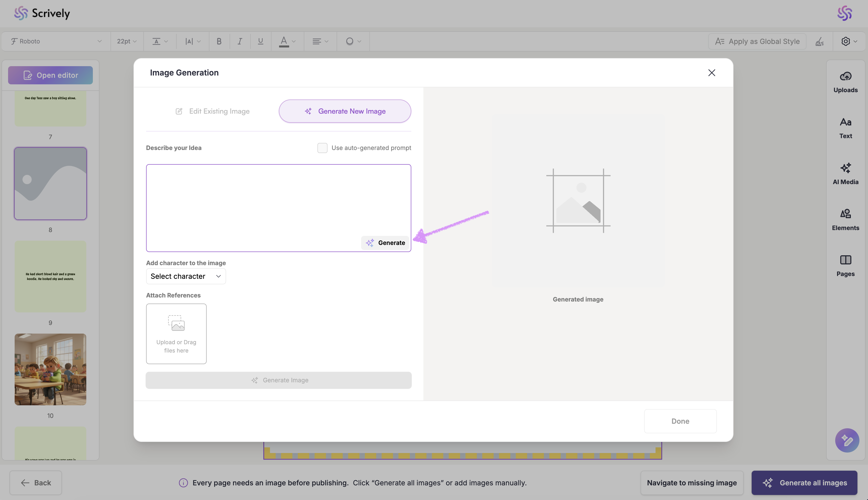
Task: Click Navigate to missing image button
Action: tap(691, 483)
